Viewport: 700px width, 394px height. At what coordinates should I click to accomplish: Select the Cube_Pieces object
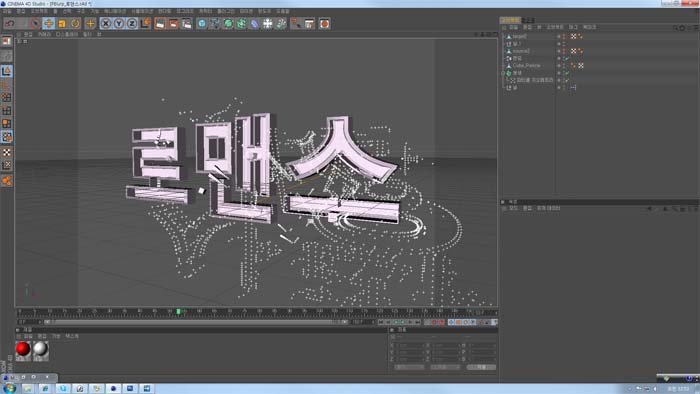pyautogui.click(x=526, y=65)
